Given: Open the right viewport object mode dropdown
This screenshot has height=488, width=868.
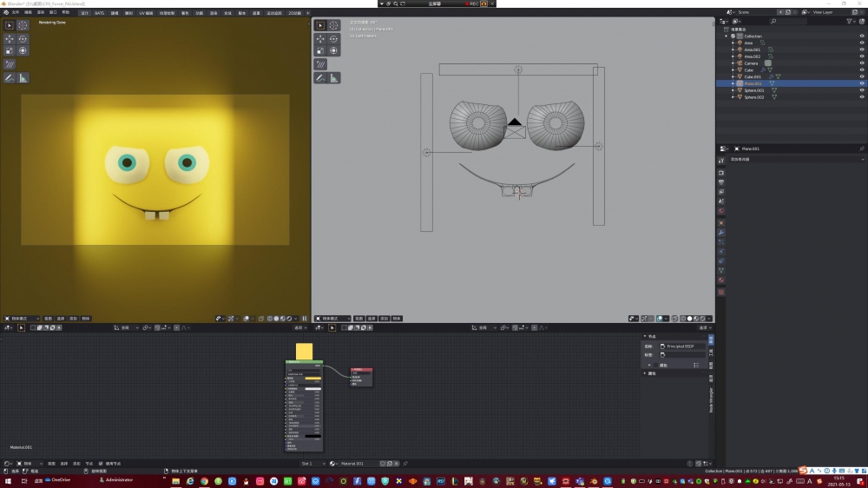Looking at the screenshot, I should click(x=332, y=319).
